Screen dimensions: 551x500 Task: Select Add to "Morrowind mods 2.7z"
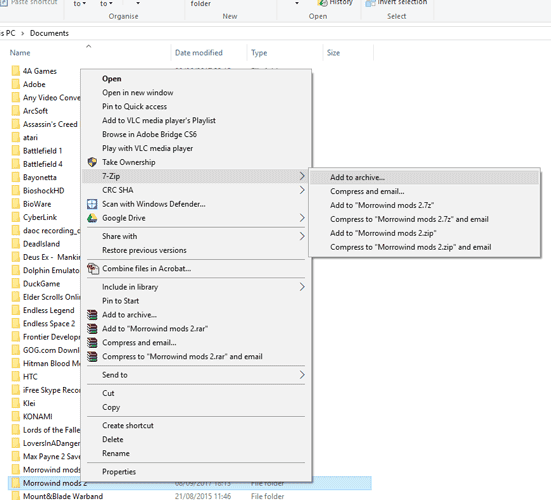(382, 205)
